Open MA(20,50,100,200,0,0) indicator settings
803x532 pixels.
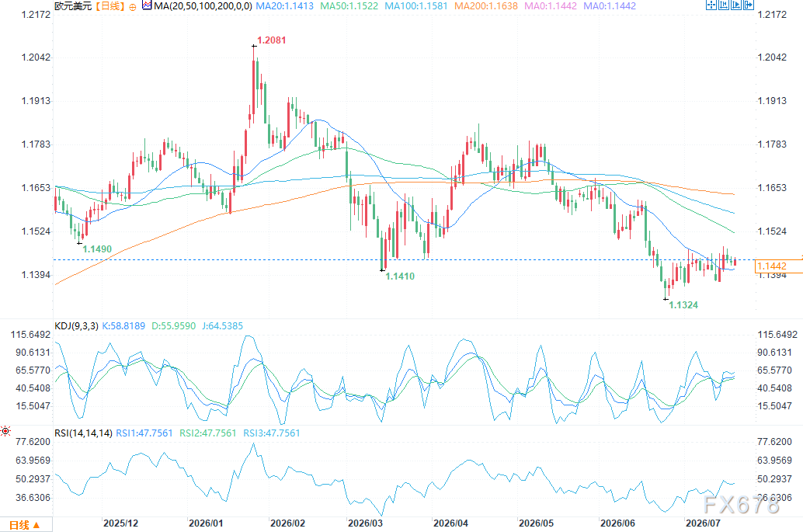[203, 6]
